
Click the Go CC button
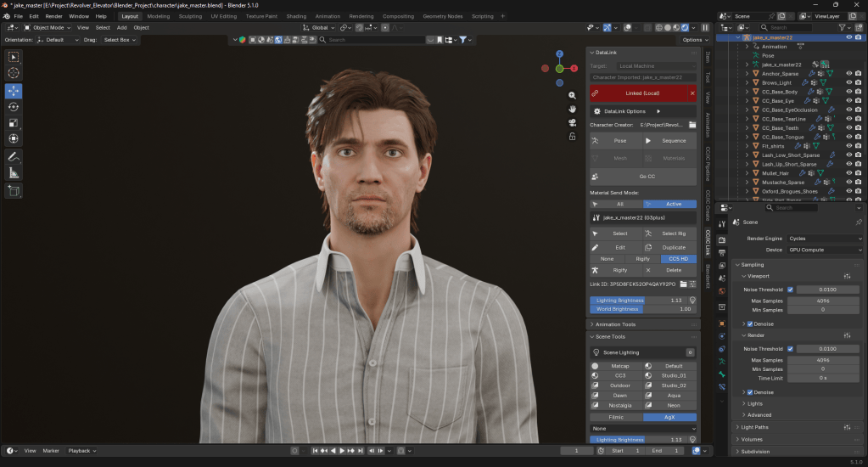[x=642, y=176]
